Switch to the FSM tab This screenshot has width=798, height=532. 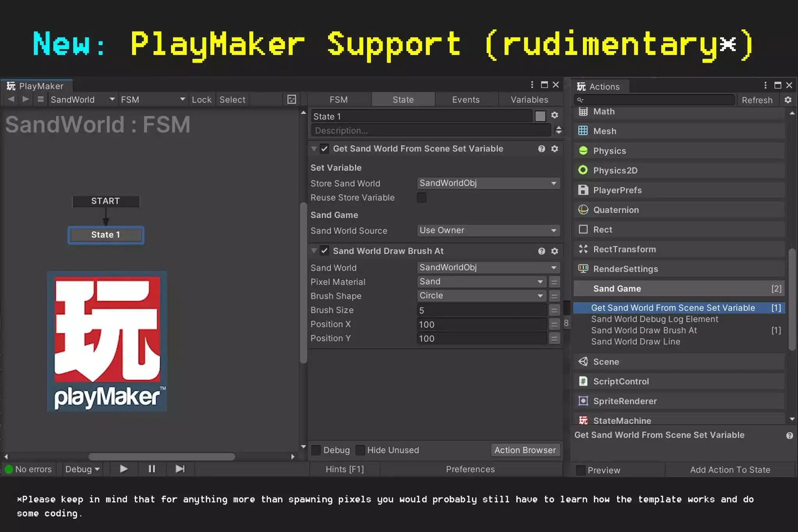[x=339, y=100]
